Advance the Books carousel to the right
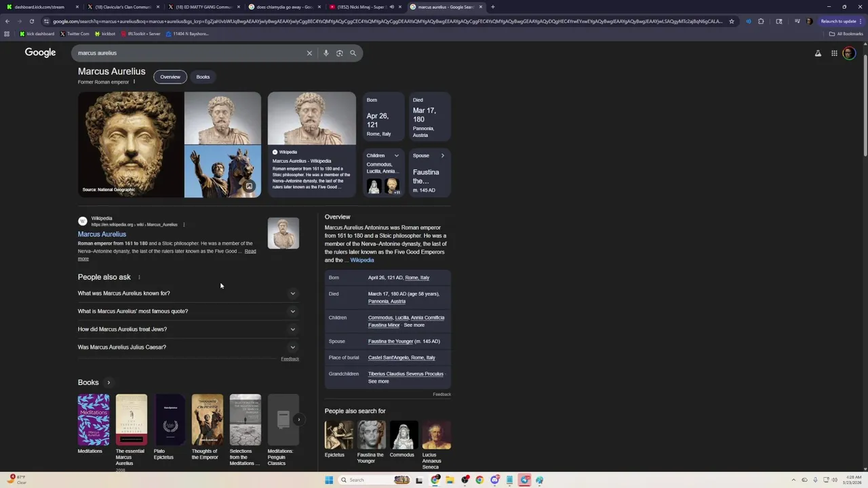Screen dimensions: 868x488 (298, 420)
